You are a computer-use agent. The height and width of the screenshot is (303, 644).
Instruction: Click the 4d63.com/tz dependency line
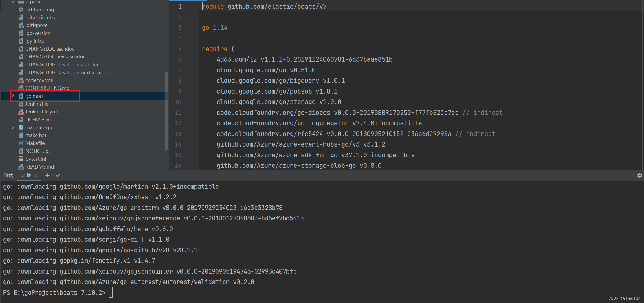pyautogui.click(x=304, y=59)
